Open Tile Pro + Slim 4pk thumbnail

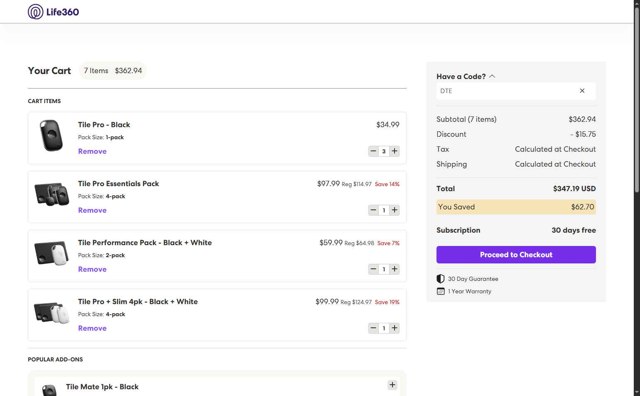pyautogui.click(x=51, y=312)
